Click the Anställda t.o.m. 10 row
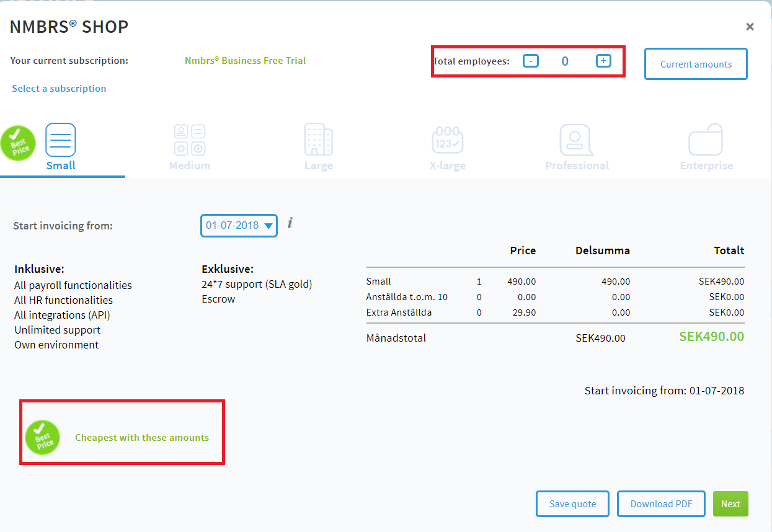The height and width of the screenshot is (532, 772). point(555,297)
